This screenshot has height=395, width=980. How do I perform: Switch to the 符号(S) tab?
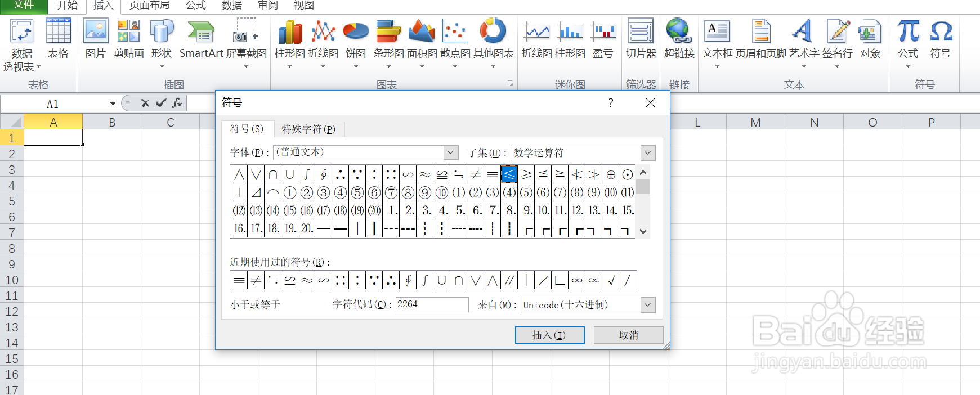pyautogui.click(x=247, y=129)
